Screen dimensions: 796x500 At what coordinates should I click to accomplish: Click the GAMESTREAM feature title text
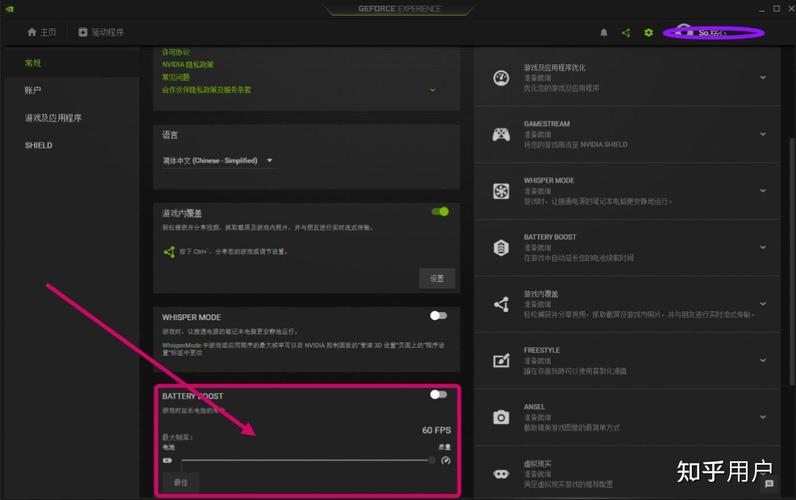coord(547,124)
